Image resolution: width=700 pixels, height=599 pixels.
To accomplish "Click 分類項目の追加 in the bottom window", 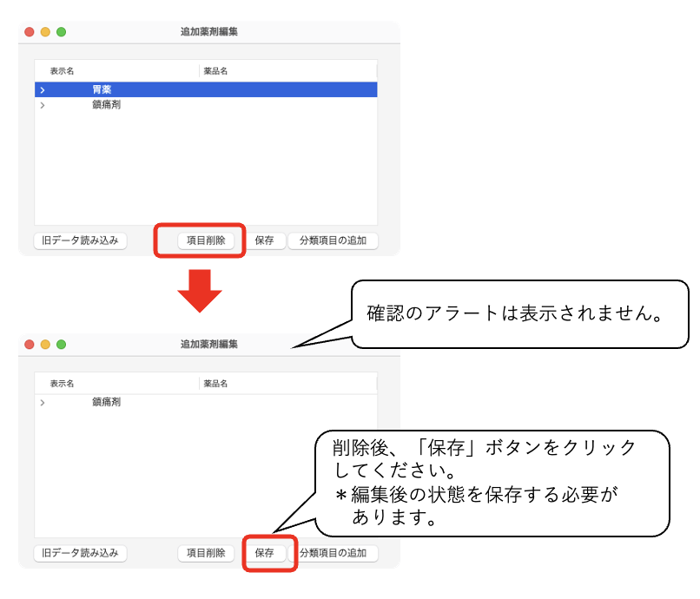I will pyautogui.click(x=335, y=553).
